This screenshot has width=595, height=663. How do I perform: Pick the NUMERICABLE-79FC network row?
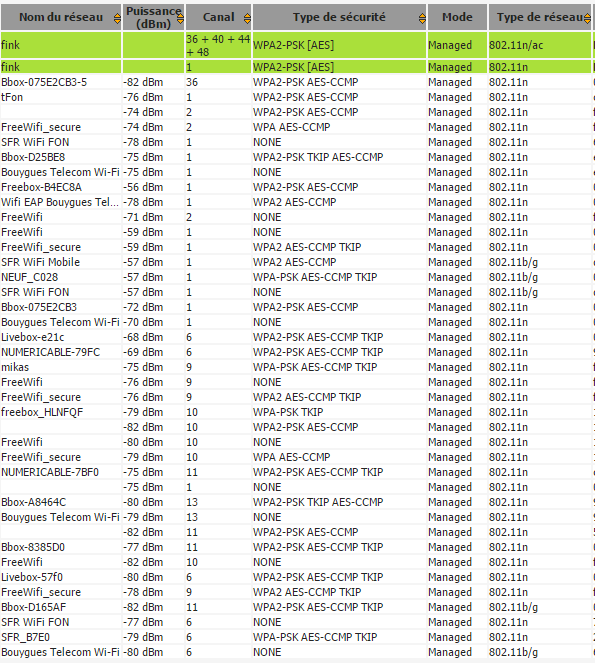[x=297, y=352]
